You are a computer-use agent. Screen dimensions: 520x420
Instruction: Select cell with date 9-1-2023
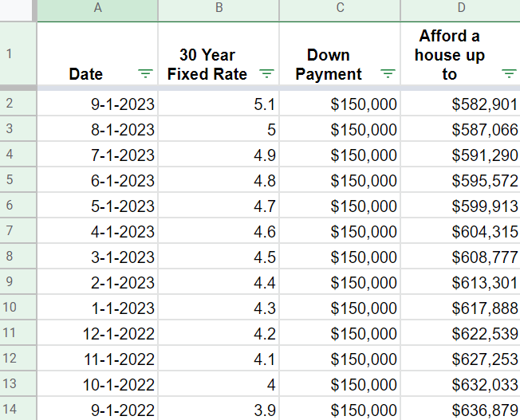coord(97,104)
